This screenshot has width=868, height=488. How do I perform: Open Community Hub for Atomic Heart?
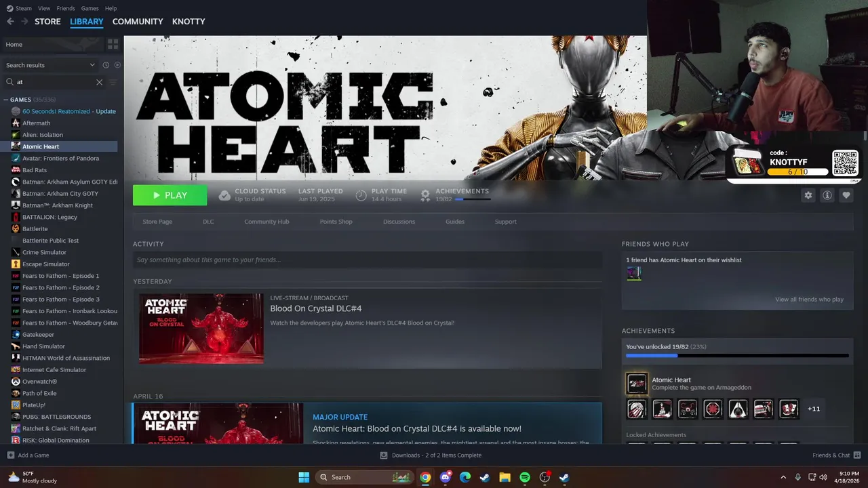pyautogui.click(x=267, y=222)
